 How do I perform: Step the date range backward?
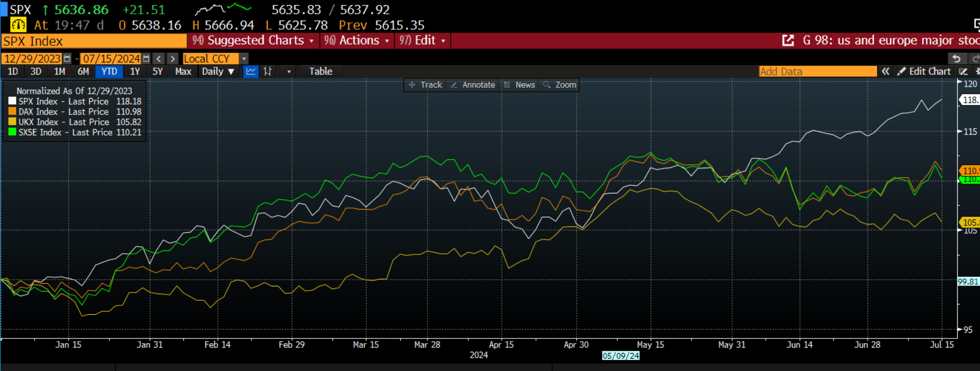(159, 59)
